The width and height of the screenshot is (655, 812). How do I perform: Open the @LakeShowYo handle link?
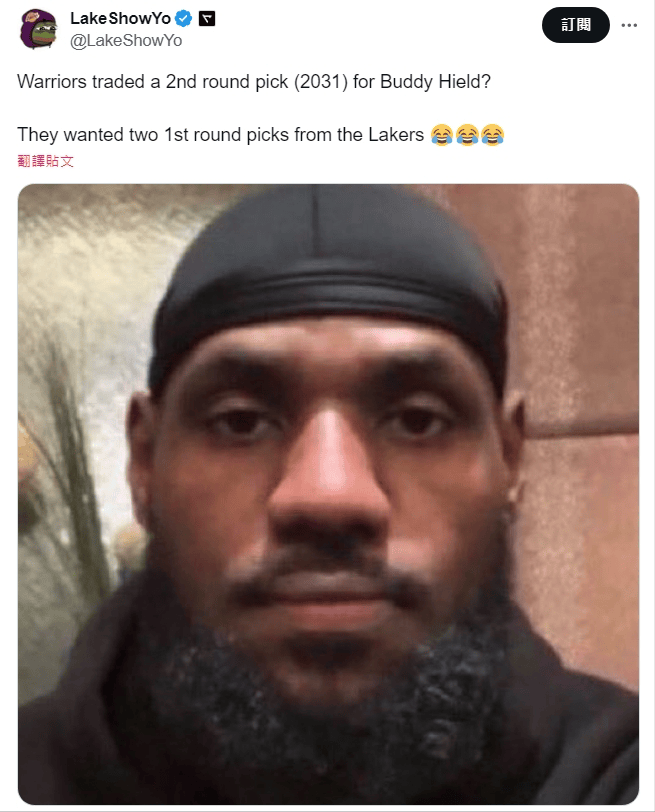pyautogui.click(x=126, y=41)
